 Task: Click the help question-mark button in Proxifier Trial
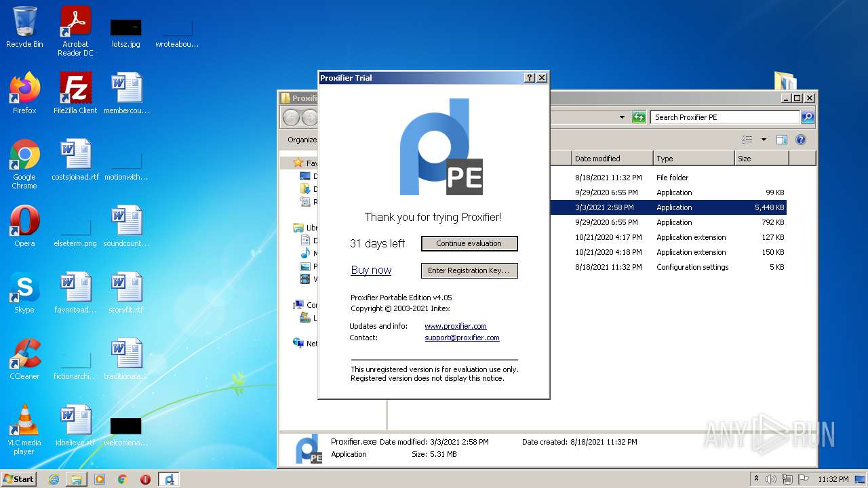(530, 78)
